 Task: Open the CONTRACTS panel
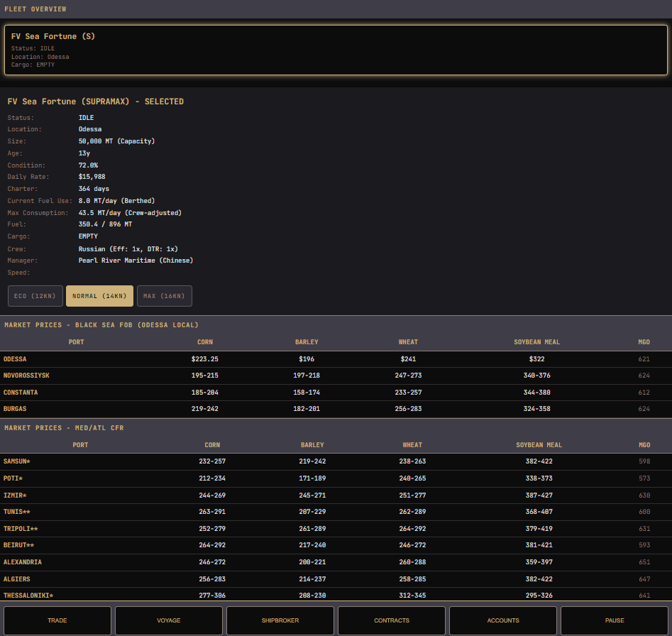pyautogui.click(x=392, y=620)
